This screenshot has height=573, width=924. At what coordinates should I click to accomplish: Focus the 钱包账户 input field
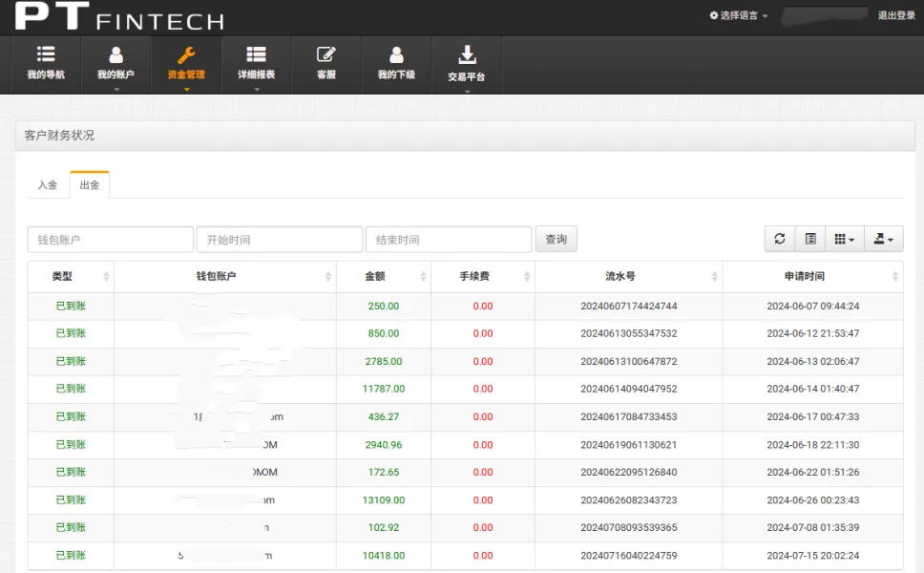pyautogui.click(x=110, y=239)
